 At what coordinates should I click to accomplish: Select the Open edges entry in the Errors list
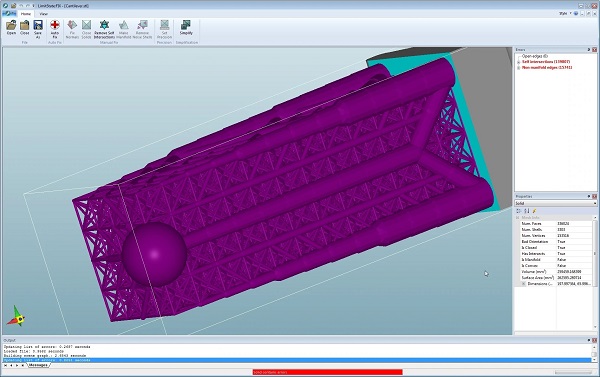[535, 56]
